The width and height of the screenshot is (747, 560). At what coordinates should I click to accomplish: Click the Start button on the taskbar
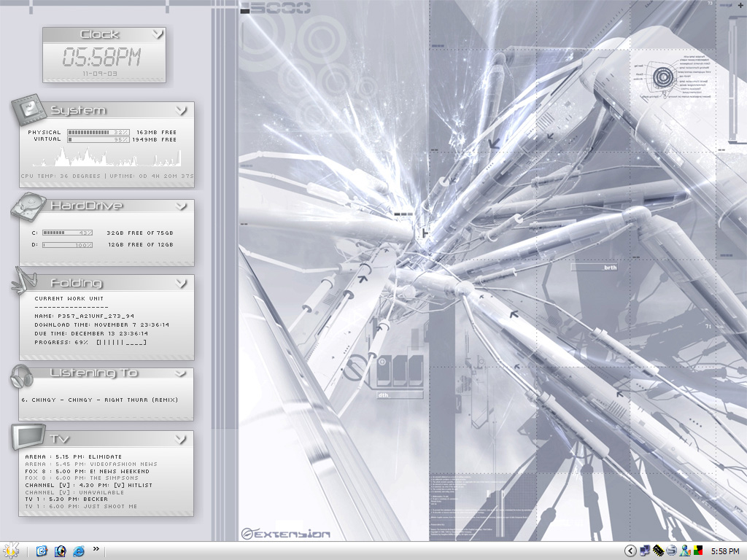coord(11,551)
